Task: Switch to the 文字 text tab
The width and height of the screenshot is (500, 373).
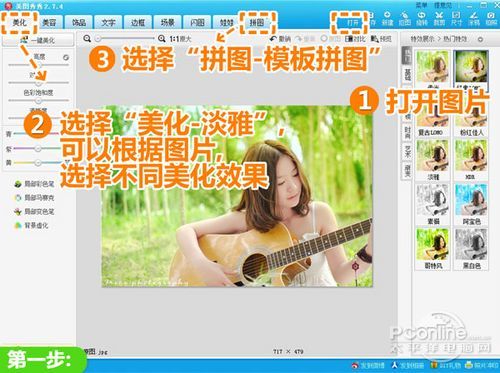Action: pyautogui.click(x=108, y=23)
